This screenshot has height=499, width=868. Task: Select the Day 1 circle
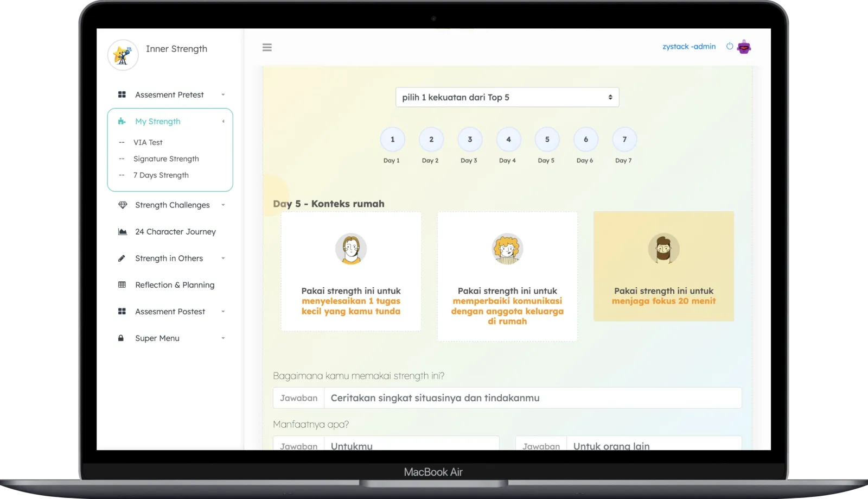pos(393,140)
